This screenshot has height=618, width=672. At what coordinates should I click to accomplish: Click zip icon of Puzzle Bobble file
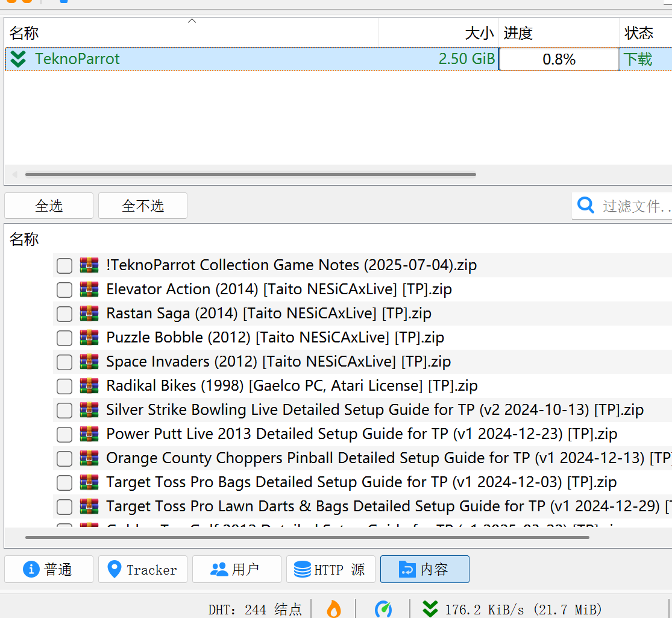point(89,338)
